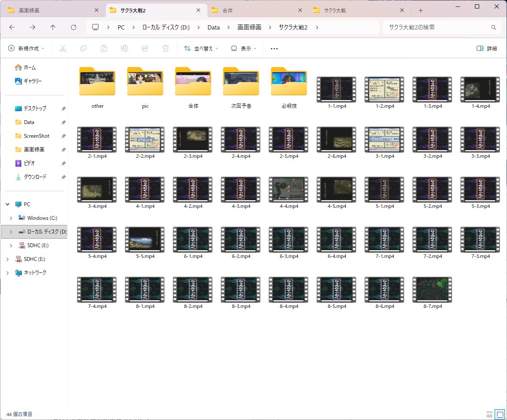Screen dimensions: 507x420
Task: Click Data in the address breadcrumb
Action: [213, 27]
